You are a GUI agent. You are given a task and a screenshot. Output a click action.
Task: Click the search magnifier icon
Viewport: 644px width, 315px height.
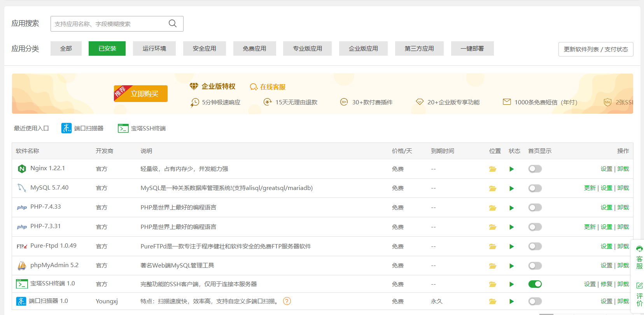tap(173, 23)
